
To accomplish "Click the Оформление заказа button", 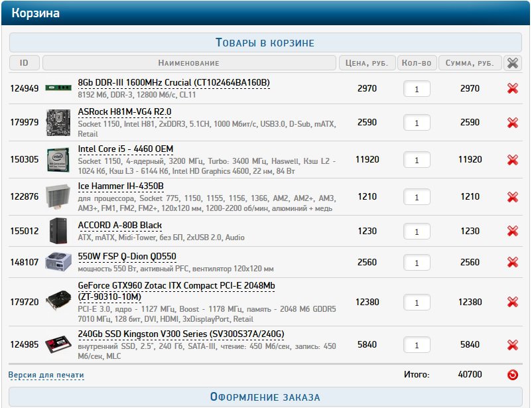I will pos(265,397).
